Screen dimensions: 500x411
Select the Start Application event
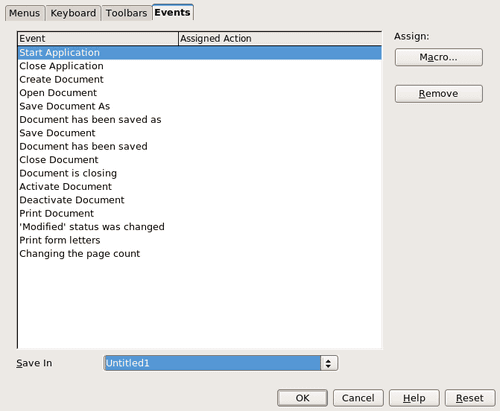click(200, 53)
